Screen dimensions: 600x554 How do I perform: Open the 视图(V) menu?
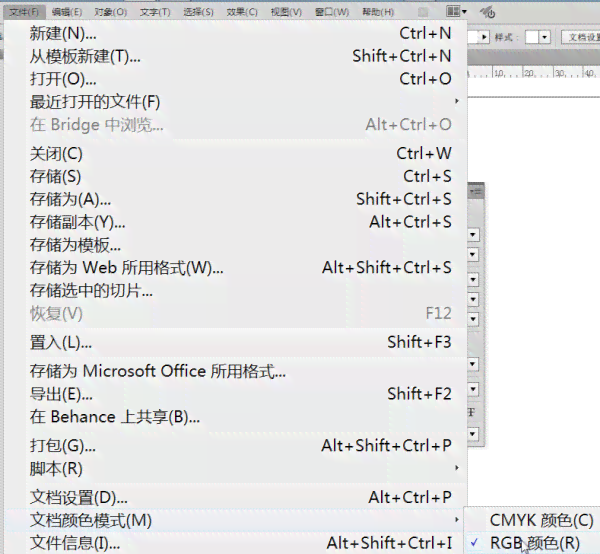tap(286, 12)
